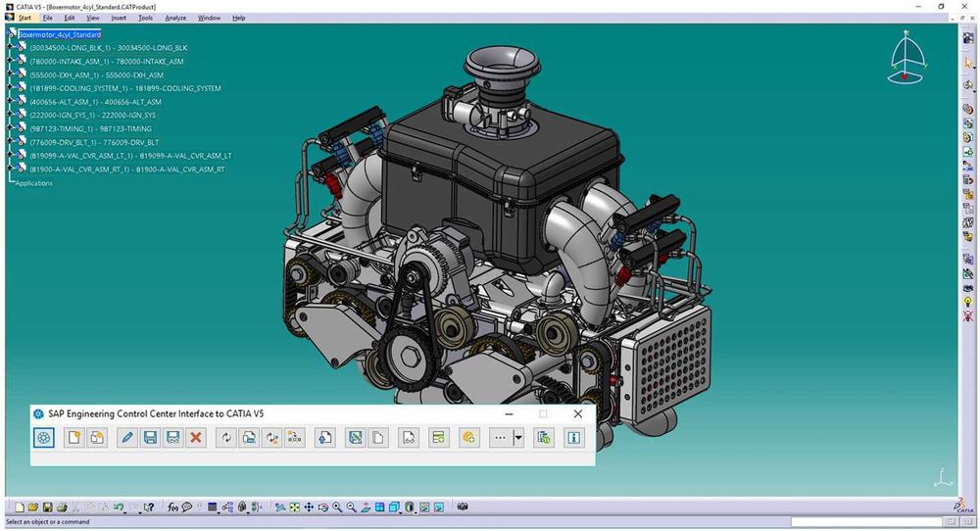
Task: Expand the 181899-COOLING_SYSTEM tree node
Action: tap(10, 88)
